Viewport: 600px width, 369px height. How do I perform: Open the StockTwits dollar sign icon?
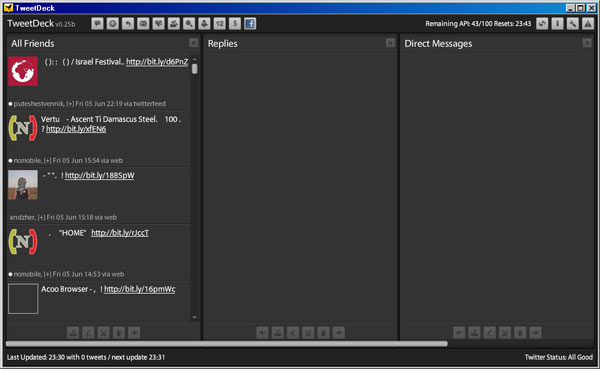[235, 24]
